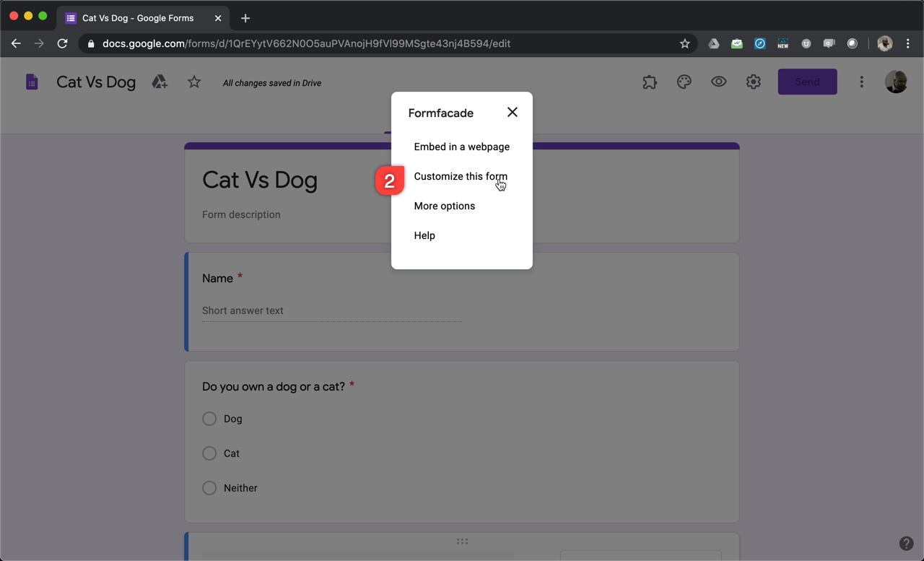Choose Customize this form
The width and height of the screenshot is (924, 561).
pyautogui.click(x=461, y=176)
